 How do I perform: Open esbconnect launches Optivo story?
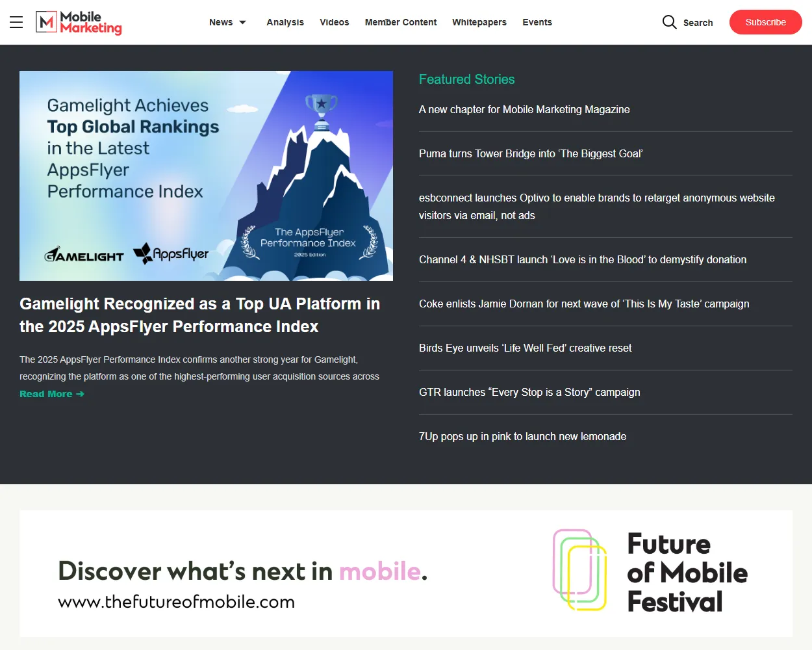pos(597,207)
